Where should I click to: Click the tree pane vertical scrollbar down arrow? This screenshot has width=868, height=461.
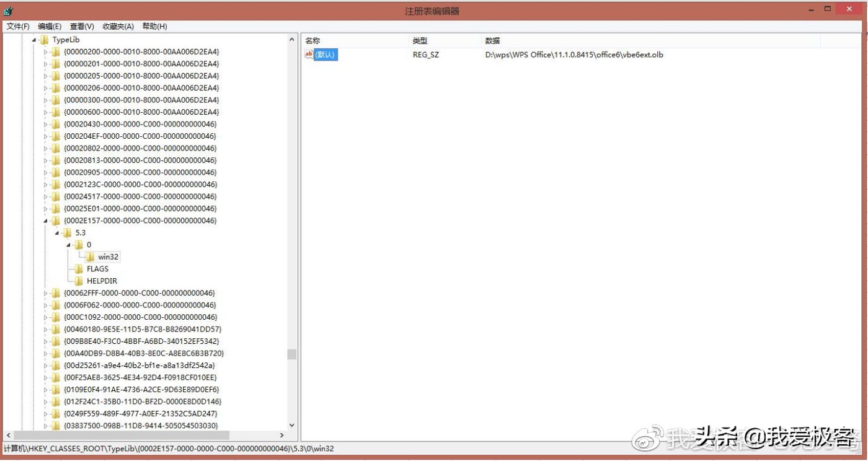[292, 425]
